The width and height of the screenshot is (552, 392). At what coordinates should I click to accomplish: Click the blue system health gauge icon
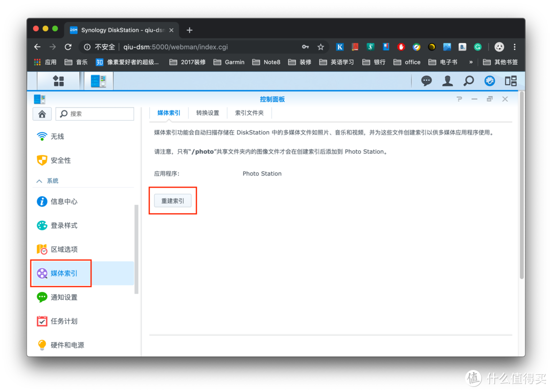click(489, 81)
